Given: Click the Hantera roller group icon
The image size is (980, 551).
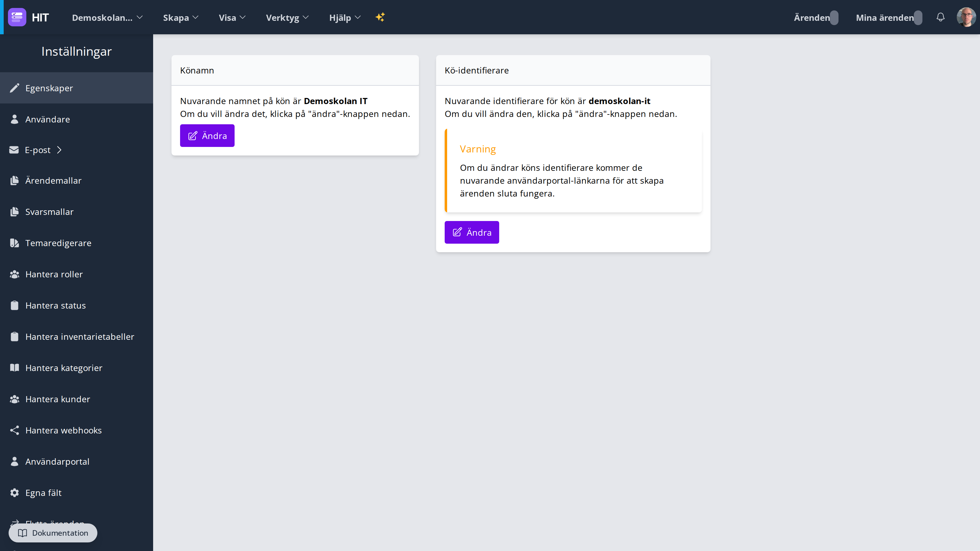Looking at the screenshot, I should [x=14, y=274].
